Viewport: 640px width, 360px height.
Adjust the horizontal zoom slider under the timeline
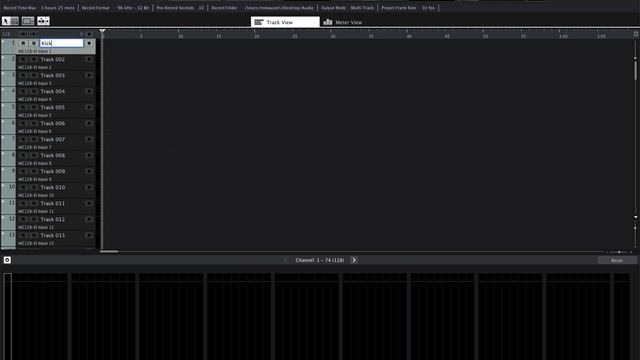pyautogui.click(x=619, y=252)
